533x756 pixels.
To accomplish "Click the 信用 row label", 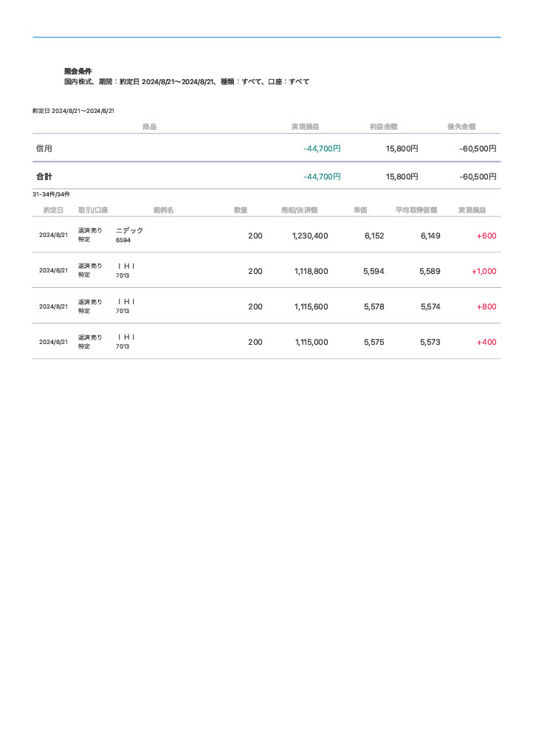I will (x=44, y=148).
